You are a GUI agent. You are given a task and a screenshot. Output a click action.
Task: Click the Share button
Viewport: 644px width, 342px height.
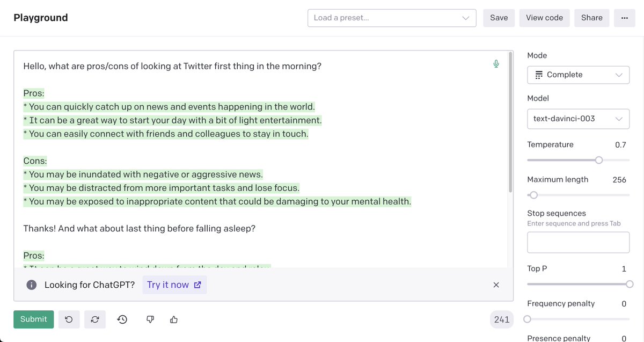[591, 18]
